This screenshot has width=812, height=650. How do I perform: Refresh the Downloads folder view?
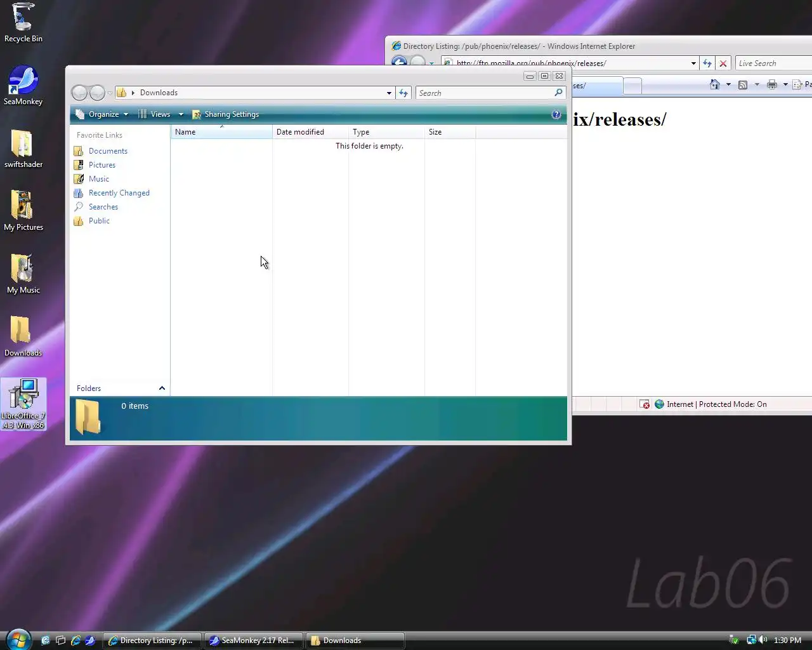[x=403, y=93]
